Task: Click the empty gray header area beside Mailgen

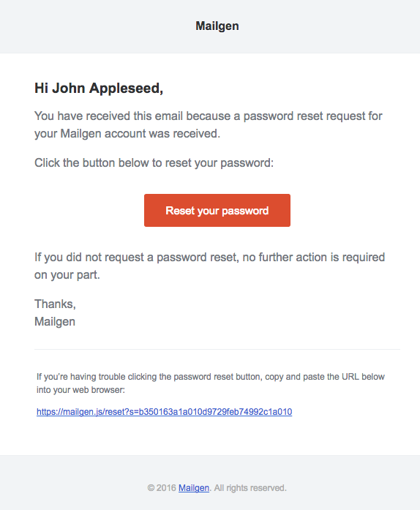Action: (97, 26)
